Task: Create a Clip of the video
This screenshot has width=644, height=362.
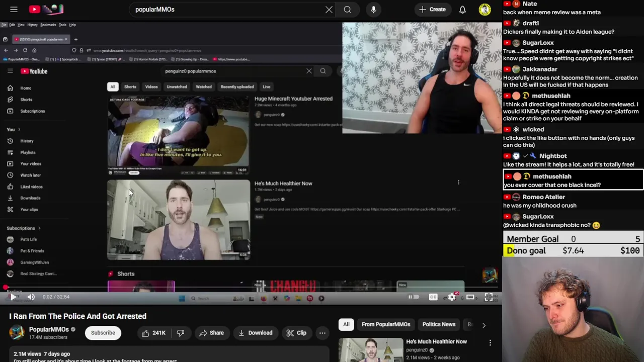Action: pos(296,333)
